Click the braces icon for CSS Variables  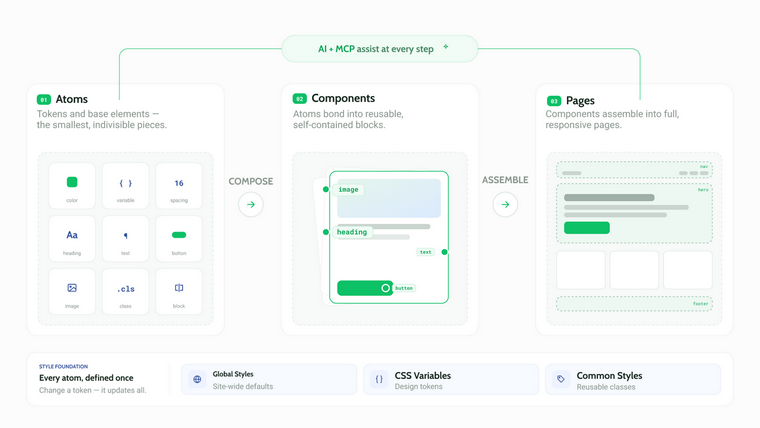coord(379,379)
